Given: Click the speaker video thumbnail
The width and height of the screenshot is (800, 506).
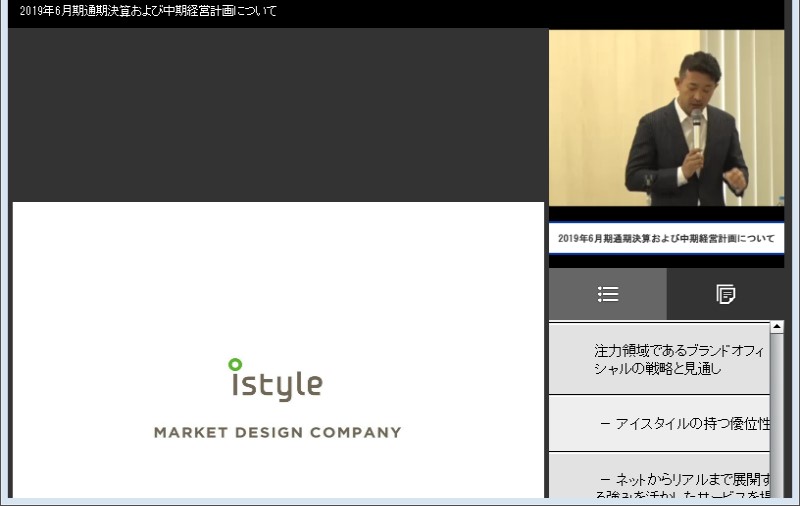Looking at the screenshot, I should tap(666, 118).
